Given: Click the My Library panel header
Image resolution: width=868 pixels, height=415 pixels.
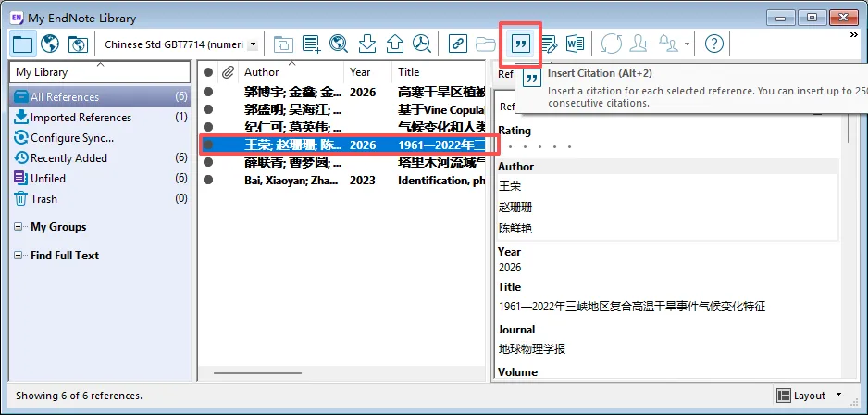Looking at the screenshot, I should coord(100,72).
